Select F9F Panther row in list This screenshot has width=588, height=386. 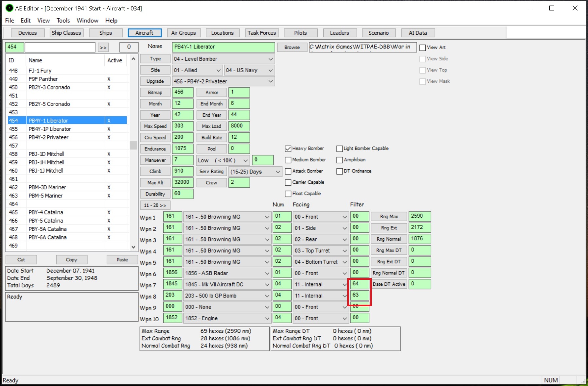(67, 79)
